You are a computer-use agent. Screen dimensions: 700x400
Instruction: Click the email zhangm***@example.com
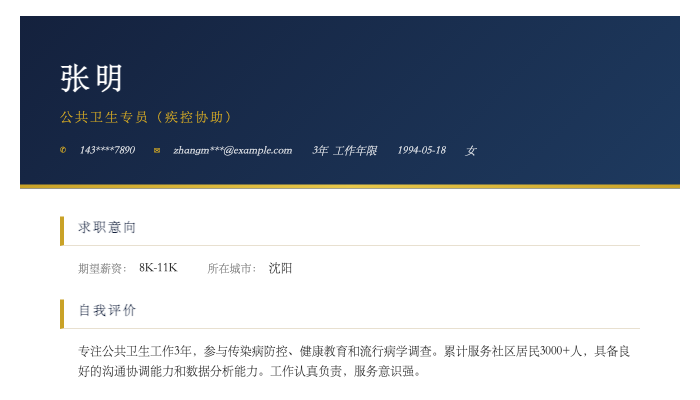click(233, 150)
